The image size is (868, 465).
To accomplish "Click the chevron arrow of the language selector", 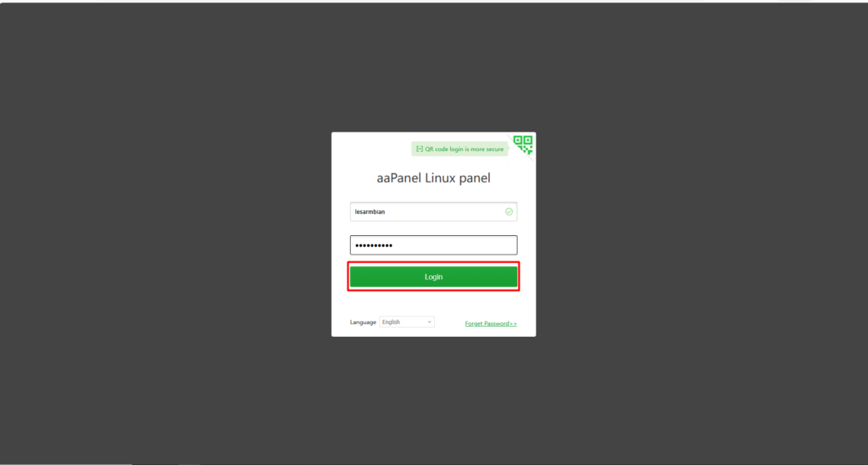I will point(429,322).
